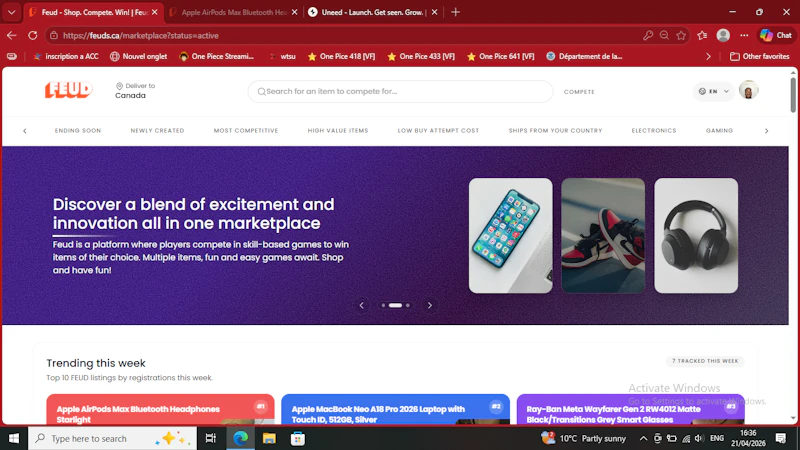Open the user profile avatar
The height and width of the screenshot is (450, 800).
748,90
